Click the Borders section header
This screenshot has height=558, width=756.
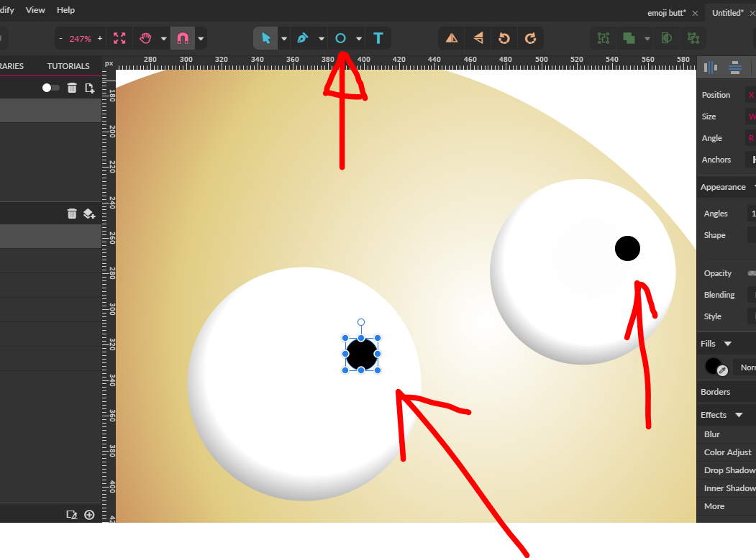tap(715, 392)
